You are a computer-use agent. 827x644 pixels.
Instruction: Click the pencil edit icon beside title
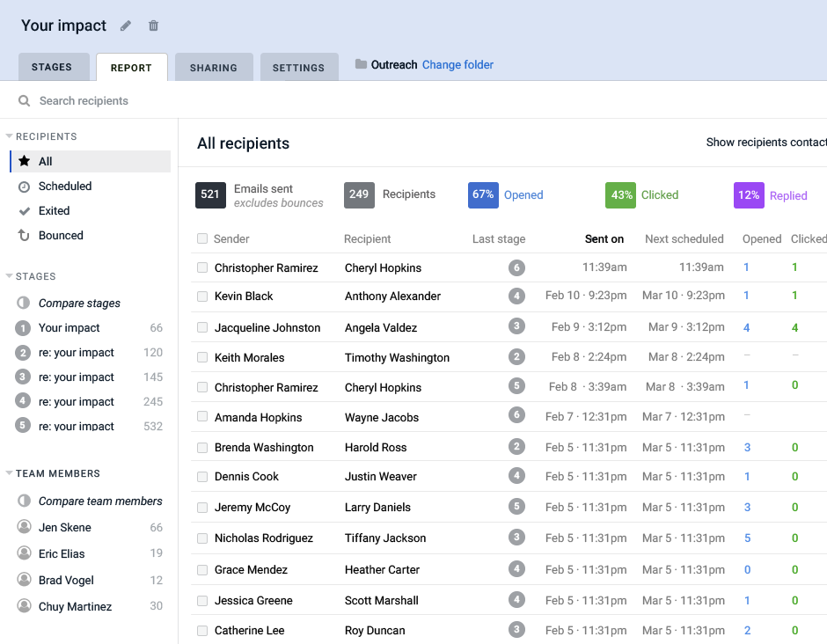click(126, 26)
